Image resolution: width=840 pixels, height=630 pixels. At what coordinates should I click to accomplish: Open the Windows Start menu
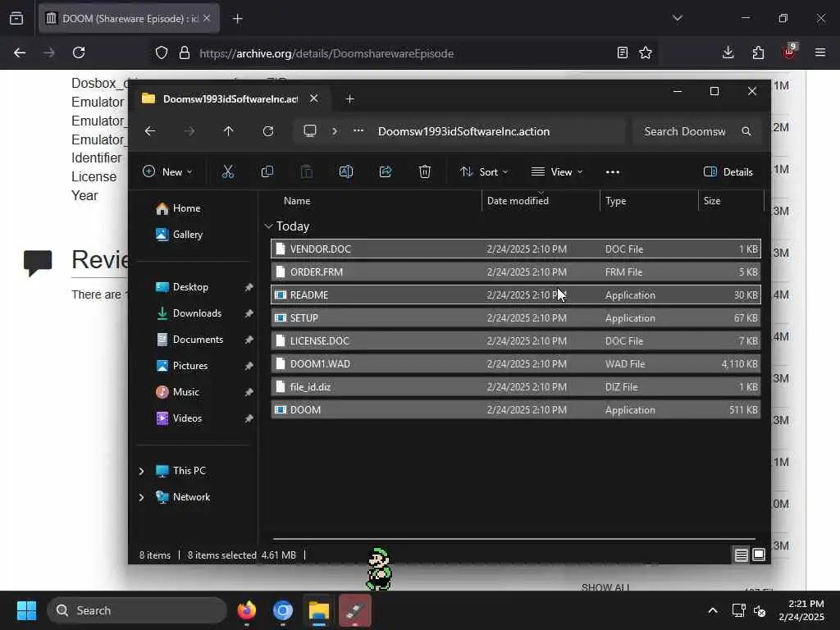pyautogui.click(x=26, y=610)
